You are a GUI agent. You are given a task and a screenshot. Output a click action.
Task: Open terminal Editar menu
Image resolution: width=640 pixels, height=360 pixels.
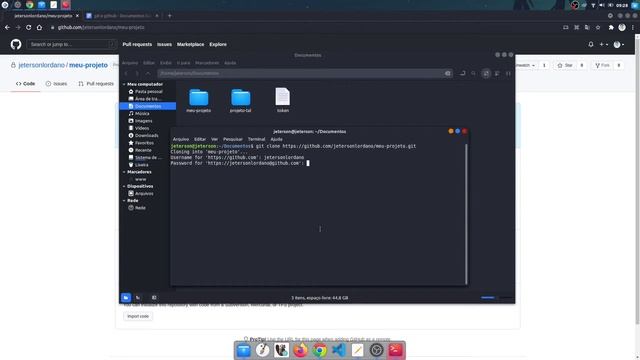200,139
